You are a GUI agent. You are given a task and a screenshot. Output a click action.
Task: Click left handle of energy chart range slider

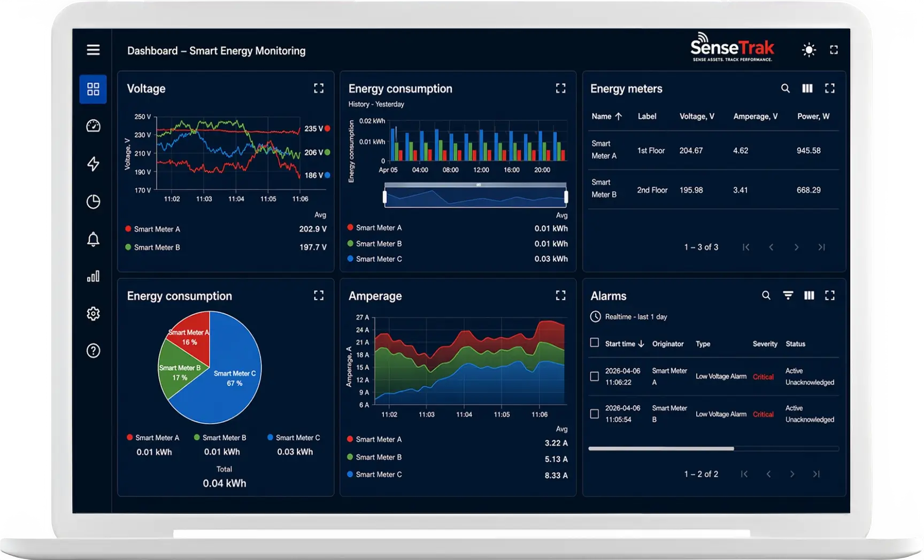pyautogui.click(x=384, y=197)
